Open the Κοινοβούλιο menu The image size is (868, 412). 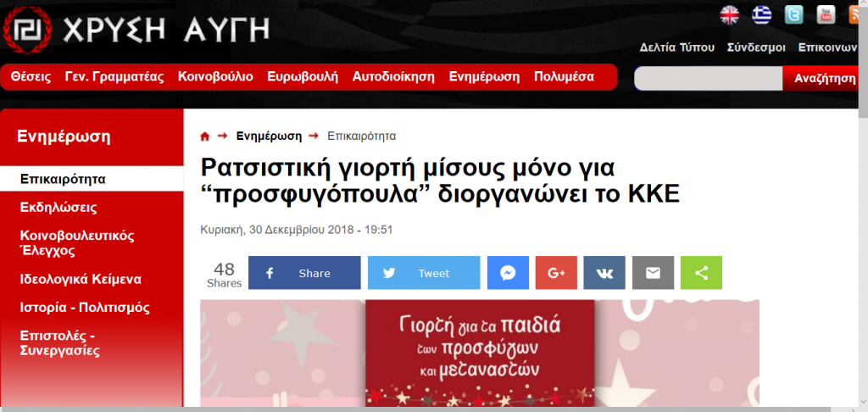tap(215, 77)
